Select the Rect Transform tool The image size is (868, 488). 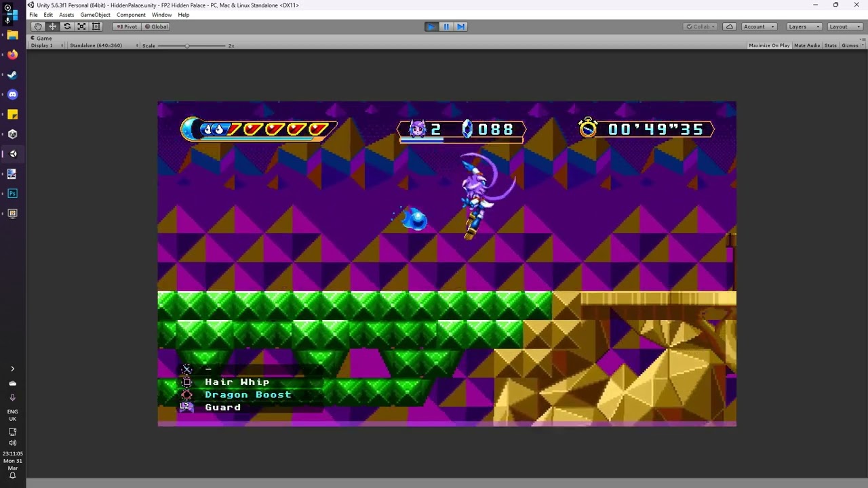pos(96,26)
